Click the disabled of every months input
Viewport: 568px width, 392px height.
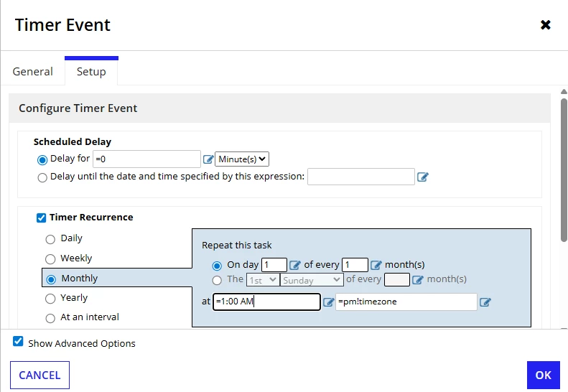tap(397, 279)
